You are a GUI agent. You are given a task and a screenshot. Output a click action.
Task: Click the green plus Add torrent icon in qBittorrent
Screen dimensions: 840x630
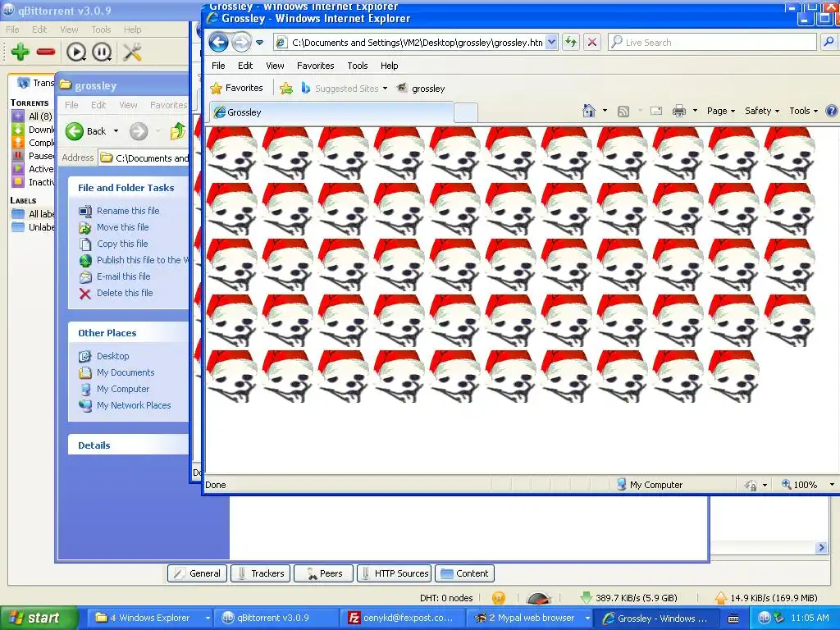click(x=20, y=52)
